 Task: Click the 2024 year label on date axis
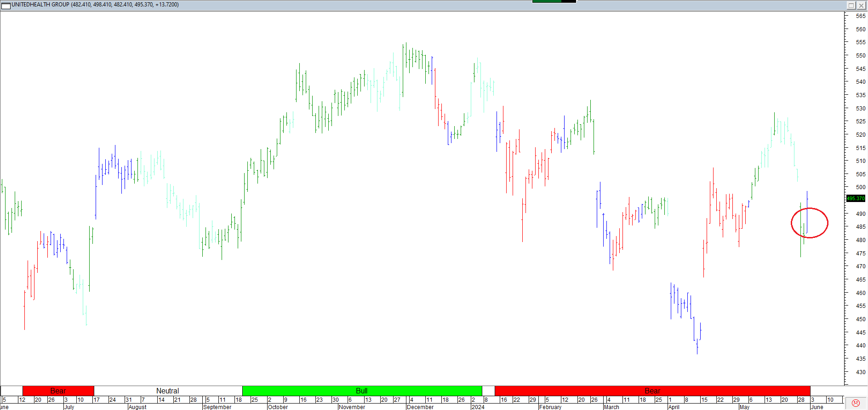coord(478,407)
